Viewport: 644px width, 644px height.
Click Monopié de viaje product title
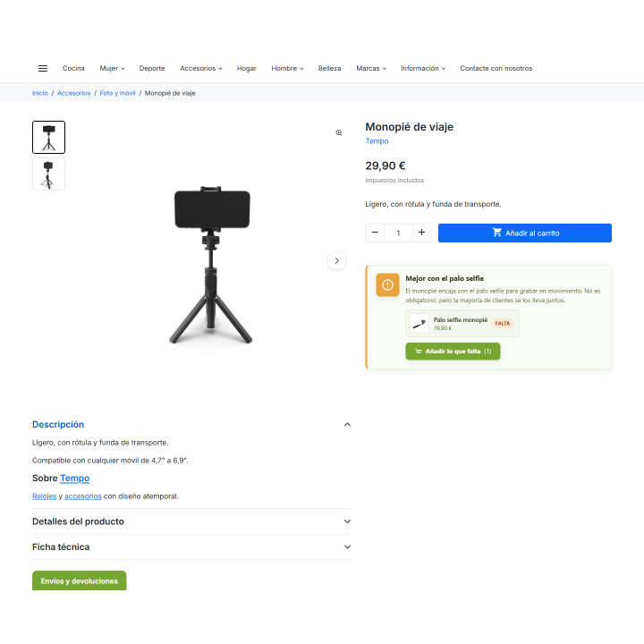409,126
